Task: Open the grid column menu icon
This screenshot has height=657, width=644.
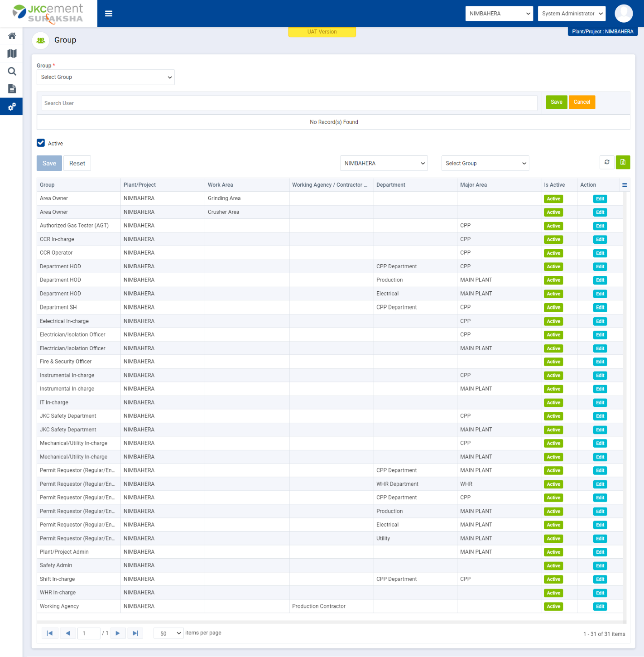Action: (625, 185)
